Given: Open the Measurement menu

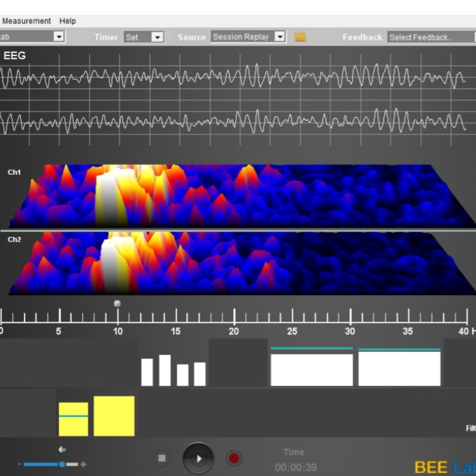Looking at the screenshot, I should coord(26,21).
